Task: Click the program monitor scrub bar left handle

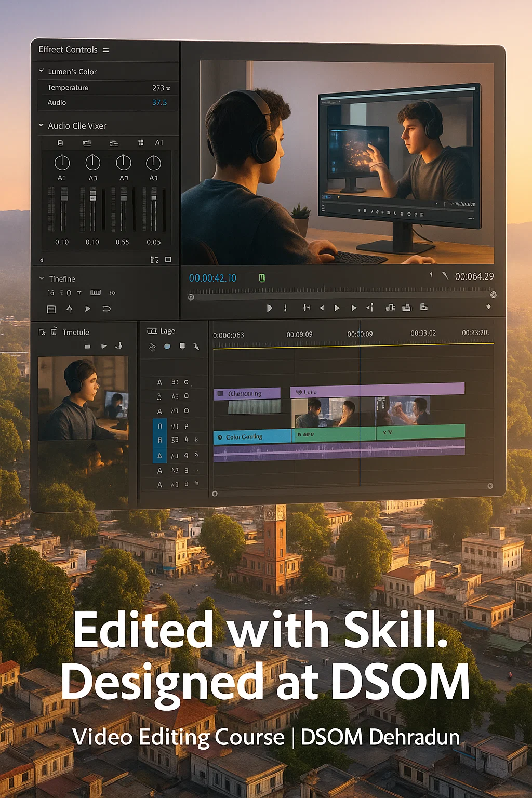Action: point(191,297)
